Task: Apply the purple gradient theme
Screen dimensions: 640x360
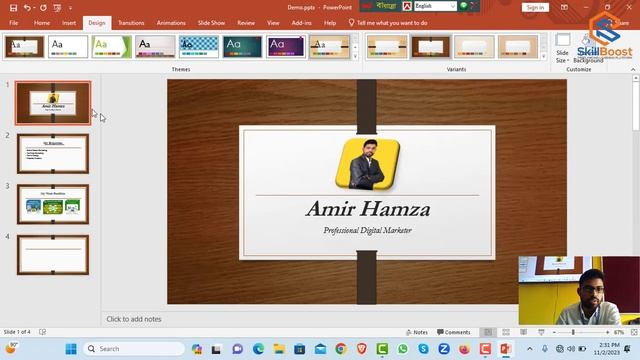Action: tap(286, 47)
